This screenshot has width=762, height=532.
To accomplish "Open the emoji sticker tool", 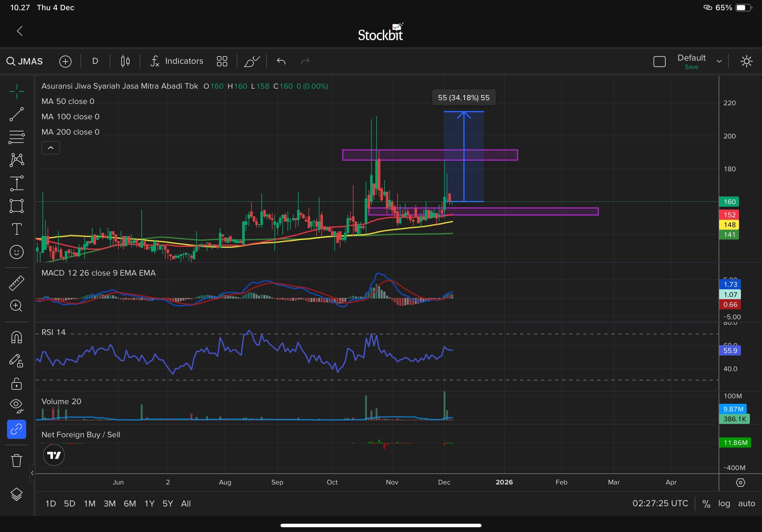I will pyautogui.click(x=17, y=252).
